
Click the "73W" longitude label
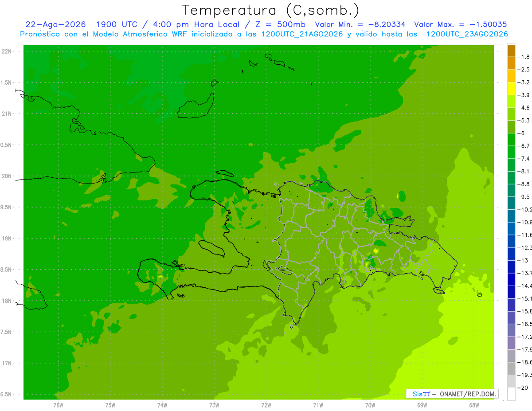tap(214, 405)
